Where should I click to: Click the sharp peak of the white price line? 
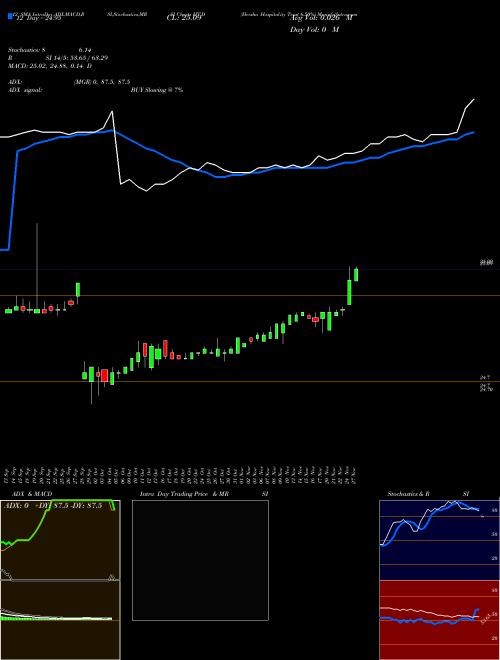(x=112, y=112)
